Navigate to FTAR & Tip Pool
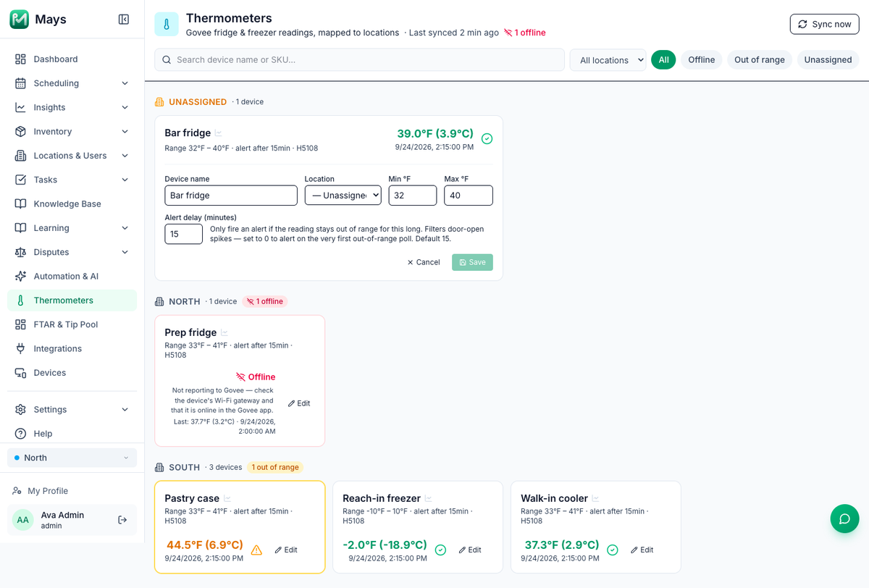The width and height of the screenshot is (869, 588). click(72, 324)
